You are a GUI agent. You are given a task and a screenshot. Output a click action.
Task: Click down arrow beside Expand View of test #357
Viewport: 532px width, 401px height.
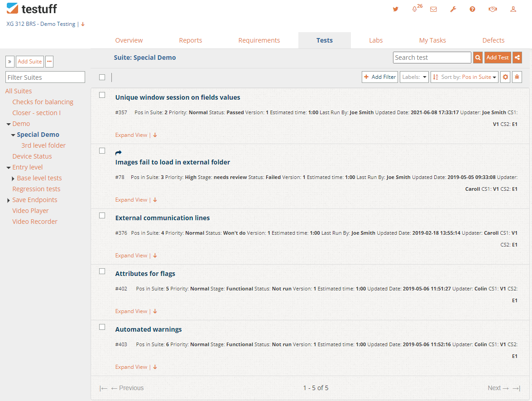[x=155, y=135]
